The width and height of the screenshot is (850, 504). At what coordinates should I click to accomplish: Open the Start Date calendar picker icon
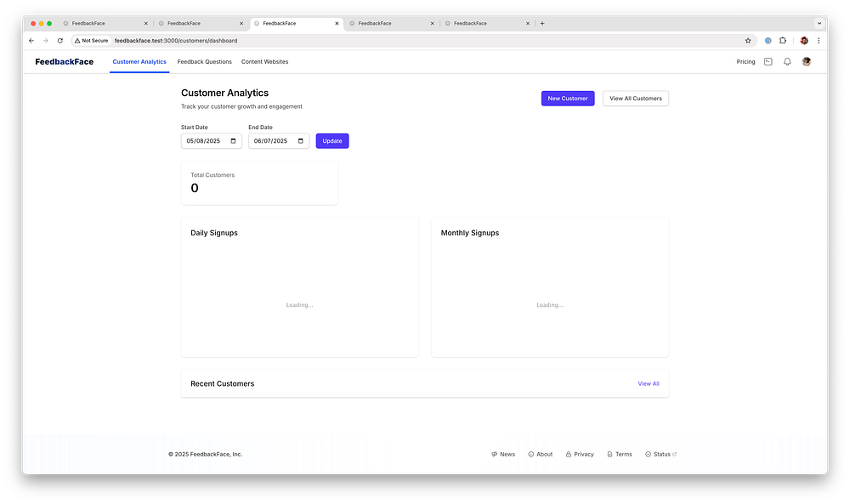point(234,141)
